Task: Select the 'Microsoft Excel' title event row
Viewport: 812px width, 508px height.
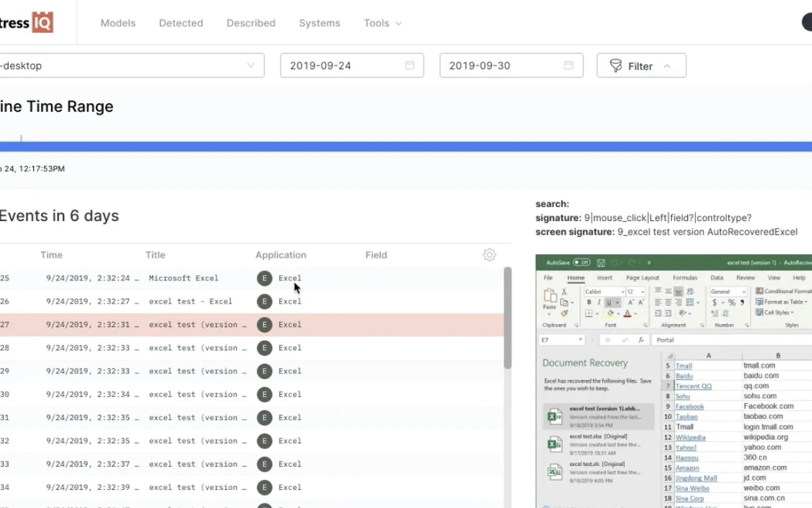Action: (252, 278)
